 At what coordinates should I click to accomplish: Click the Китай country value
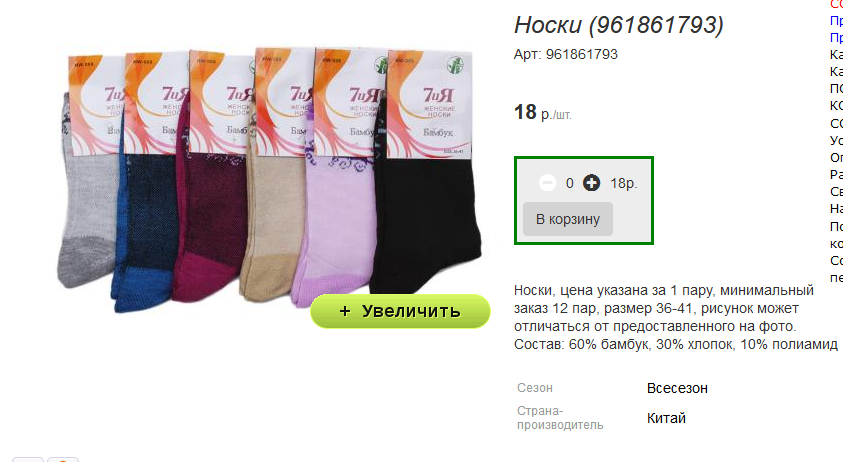[666, 418]
